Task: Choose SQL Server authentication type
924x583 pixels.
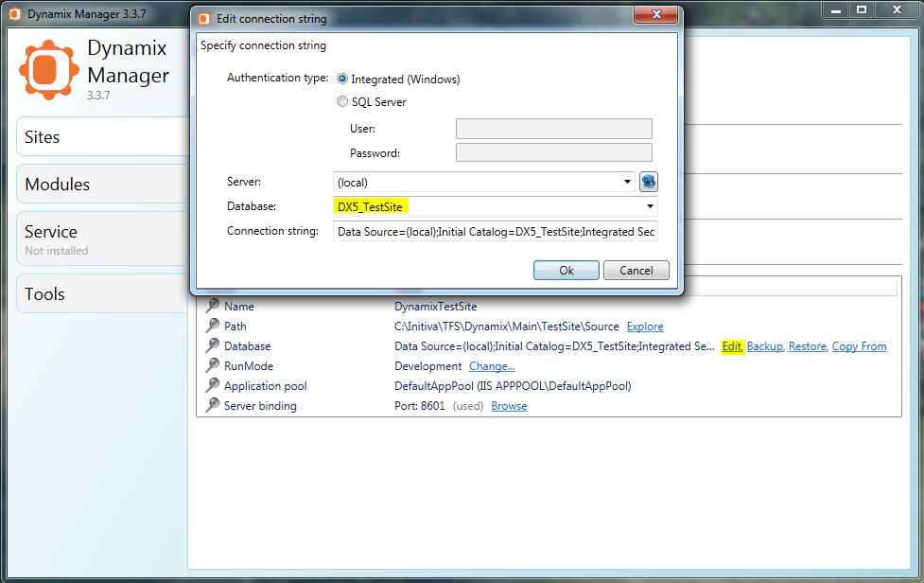Action: tap(342, 102)
